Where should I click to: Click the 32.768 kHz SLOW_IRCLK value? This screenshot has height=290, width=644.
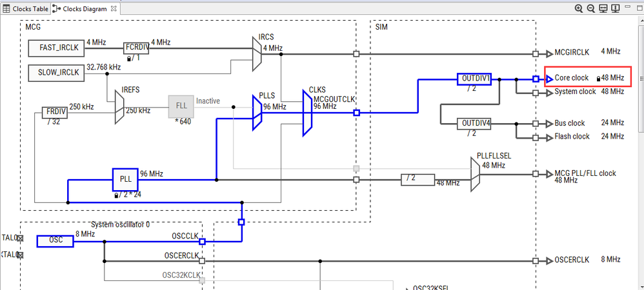tap(103, 67)
